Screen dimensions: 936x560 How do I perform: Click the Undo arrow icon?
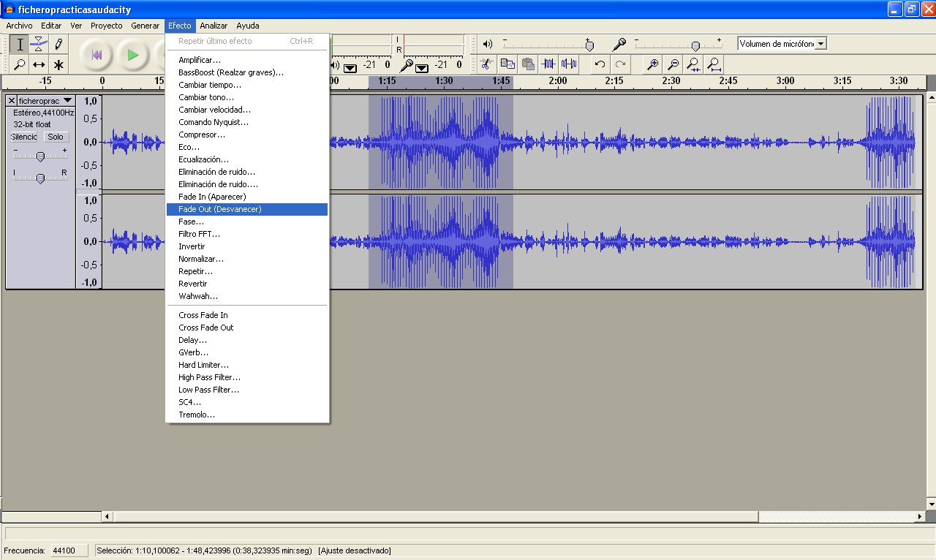pos(600,64)
